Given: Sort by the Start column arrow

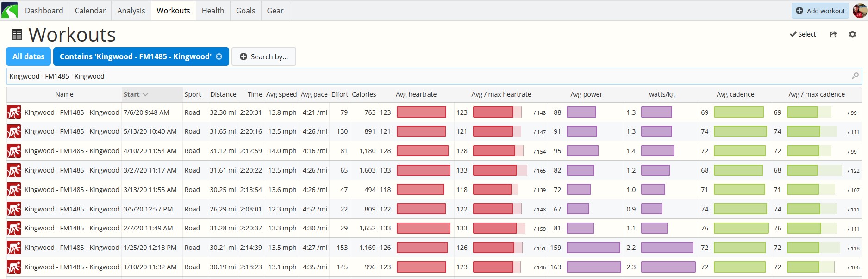Looking at the screenshot, I should click(145, 94).
